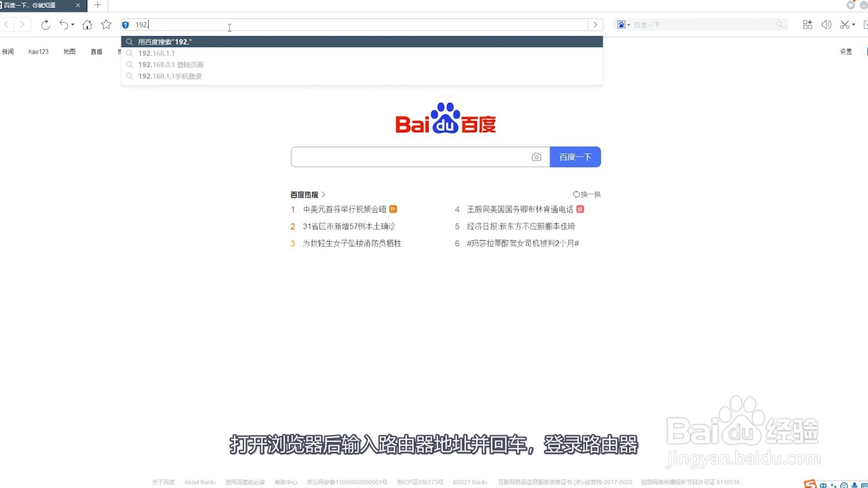This screenshot has width=868, height=488.
Task: Go to the browser home page icon
Action: pos(87,24)
